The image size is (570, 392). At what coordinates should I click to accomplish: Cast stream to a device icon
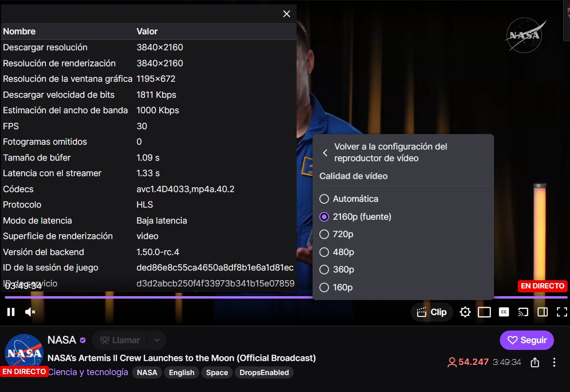point(523,312)
